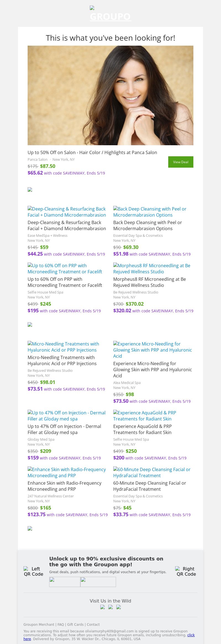221x644 pixels.
Task: Open the middle social media icon
Action: coord(110,607)
